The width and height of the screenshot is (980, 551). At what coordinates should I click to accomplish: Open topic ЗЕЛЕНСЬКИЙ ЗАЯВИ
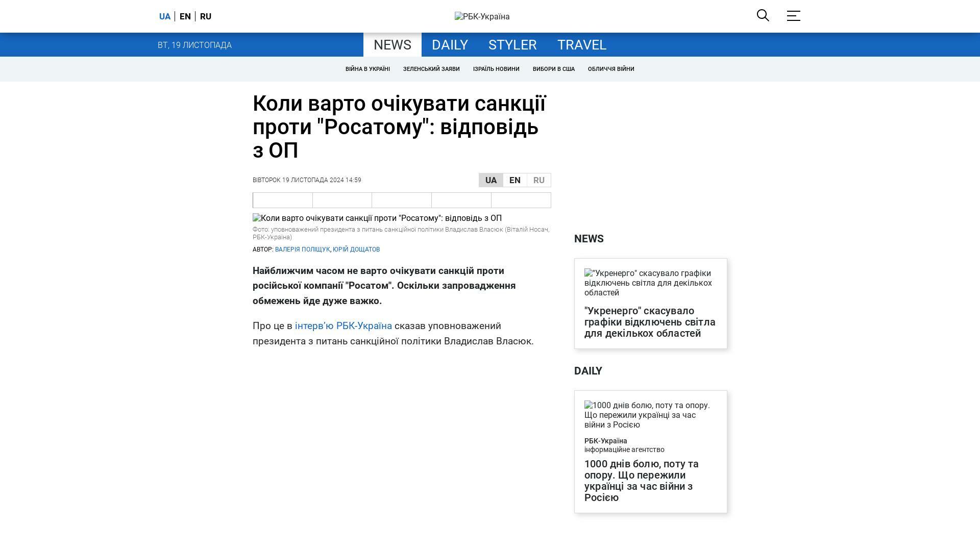click(x=431, y=69)
